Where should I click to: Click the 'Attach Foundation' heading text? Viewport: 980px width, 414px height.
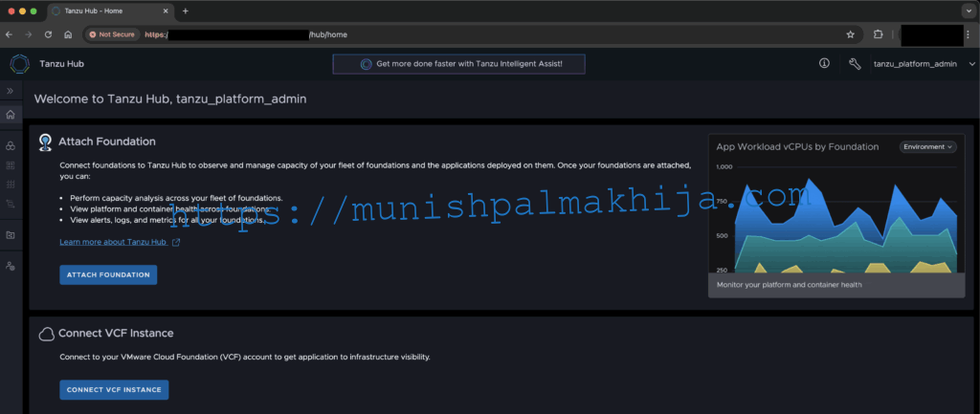click(x=107, y=142)
